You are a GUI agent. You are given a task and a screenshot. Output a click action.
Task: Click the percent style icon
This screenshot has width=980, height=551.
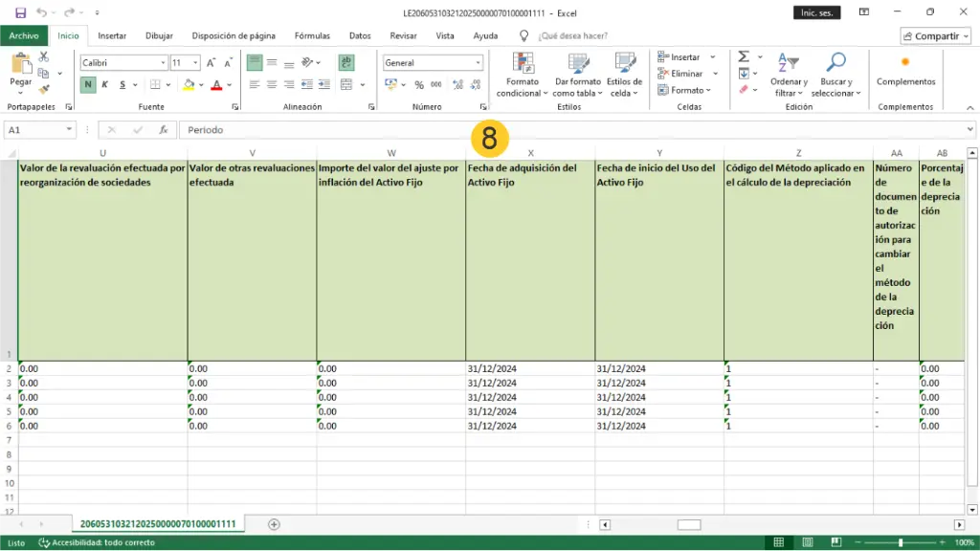click(419, 85)
